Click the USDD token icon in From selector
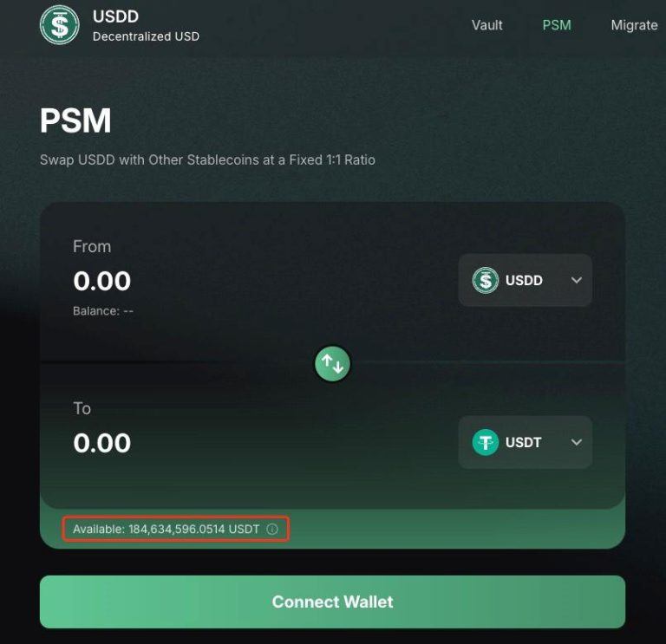The width and height of the screenshot is (666, 644). click(x=486, y=280)
